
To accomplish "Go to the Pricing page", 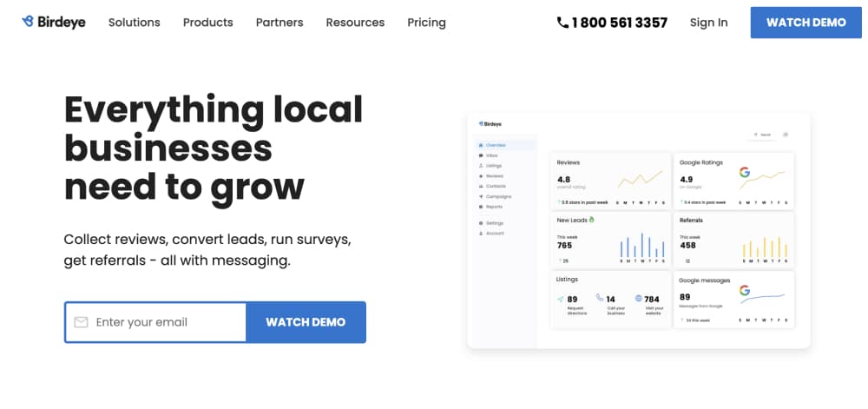I will [427, 23].
